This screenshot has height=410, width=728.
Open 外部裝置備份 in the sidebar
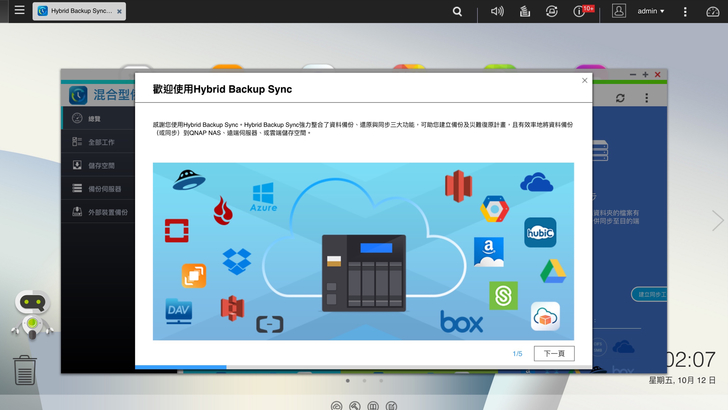100,211
